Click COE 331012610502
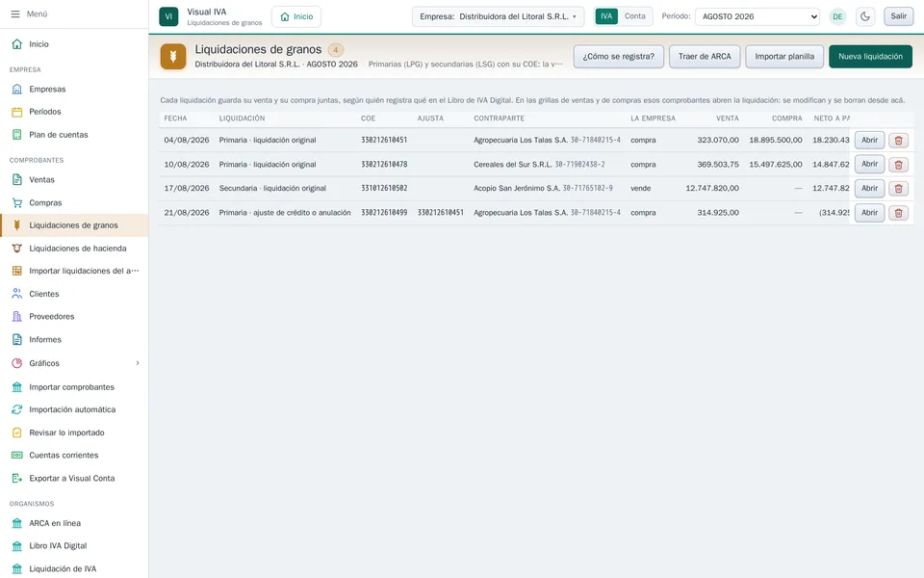The height and width of the screenshot is (578, 924). pos(384,189)
